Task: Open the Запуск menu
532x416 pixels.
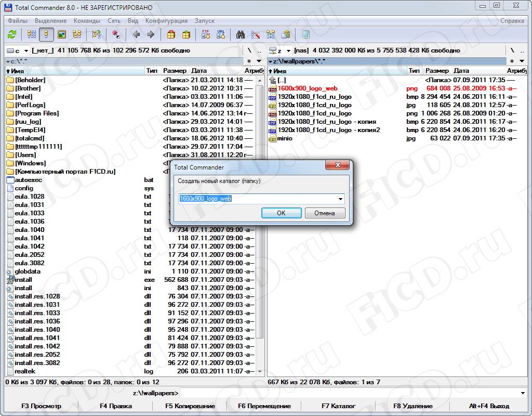Action: (x=205, y=21)
